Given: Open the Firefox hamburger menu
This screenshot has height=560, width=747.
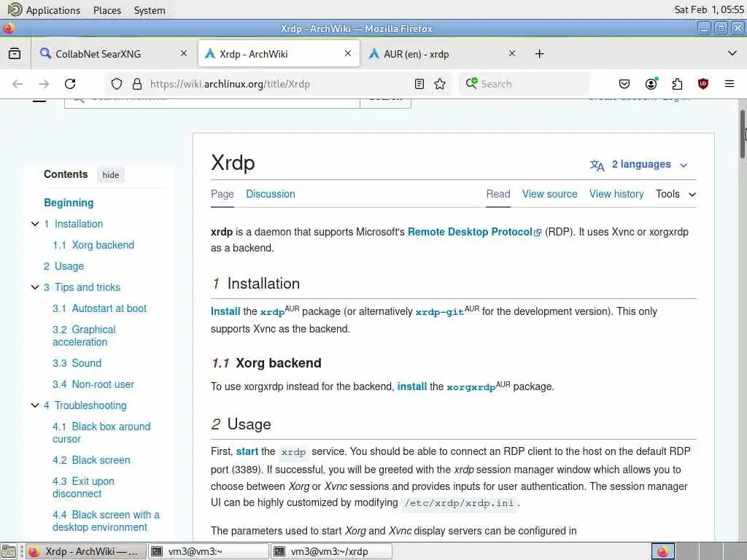Looking at the screenshot, I should click(x=729, y=85).
